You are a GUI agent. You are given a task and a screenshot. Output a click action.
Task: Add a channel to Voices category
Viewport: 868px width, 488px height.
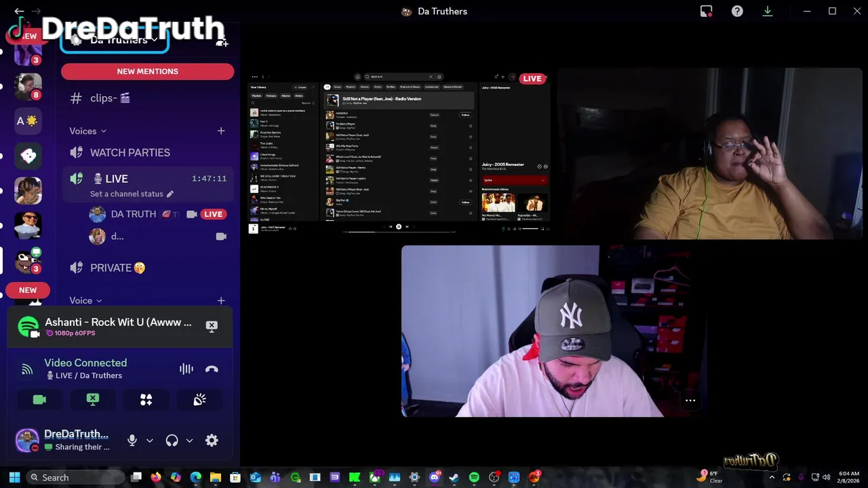pyautogui.click(x=221, y=131)
